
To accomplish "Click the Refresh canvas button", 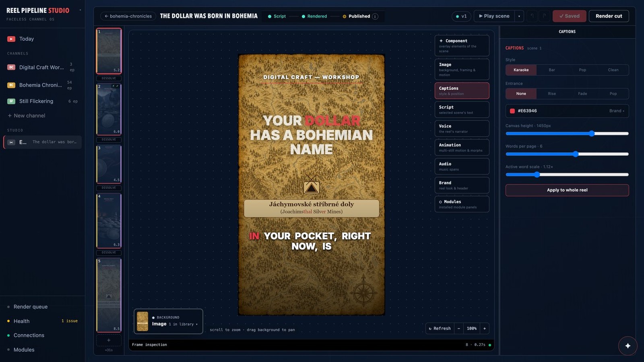I will click(440, 329).
